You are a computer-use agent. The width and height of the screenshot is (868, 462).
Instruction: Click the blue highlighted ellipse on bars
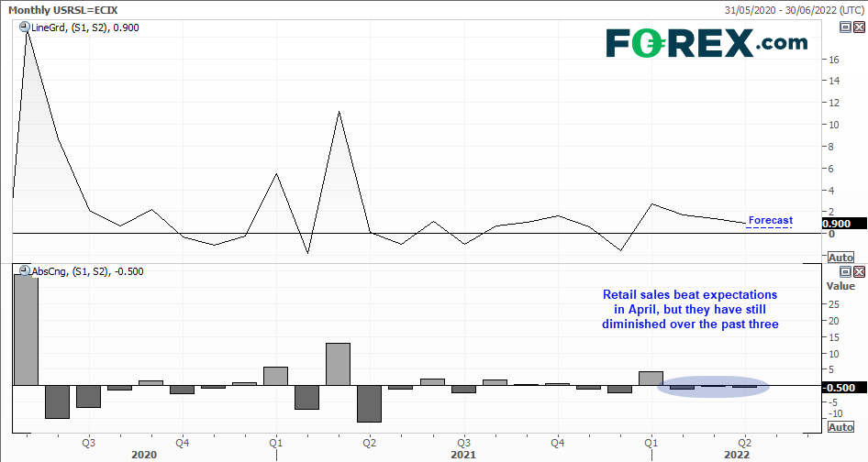[714, 387]
